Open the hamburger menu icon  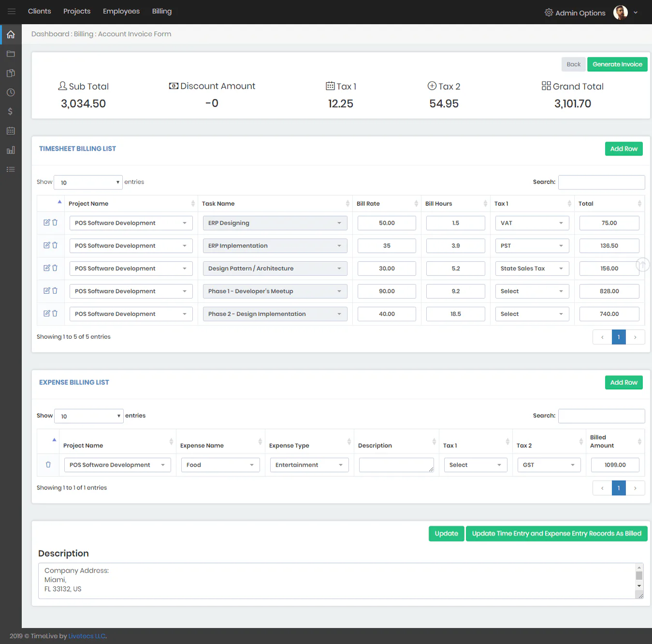(x=12, y=12)
